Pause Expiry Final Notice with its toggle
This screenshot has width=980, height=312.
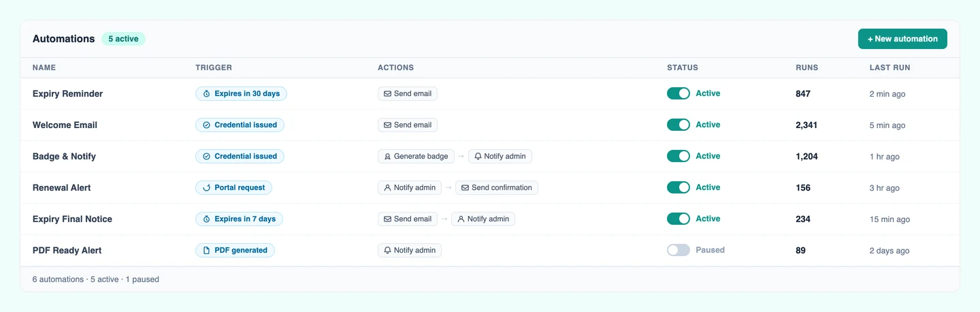[x=679, y=219]
